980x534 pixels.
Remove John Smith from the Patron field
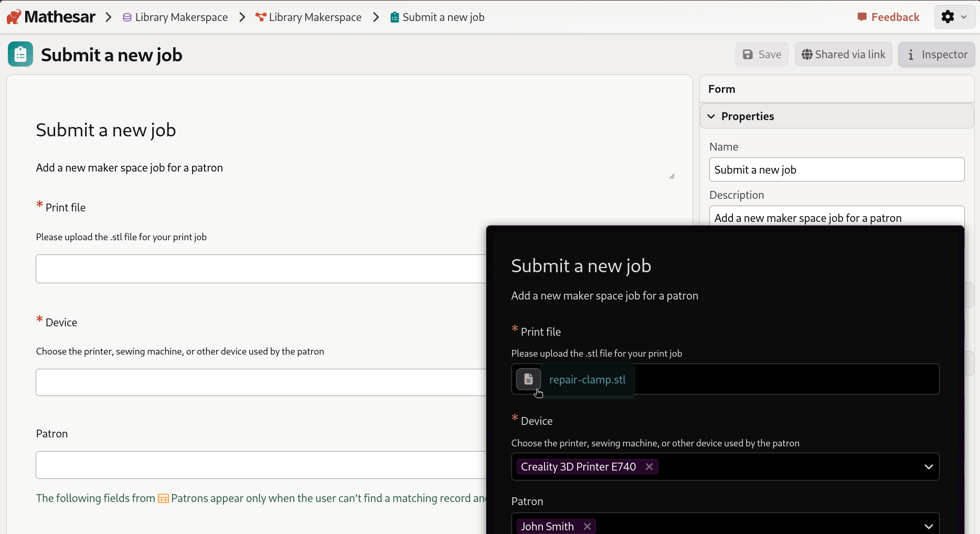(586, 526)
